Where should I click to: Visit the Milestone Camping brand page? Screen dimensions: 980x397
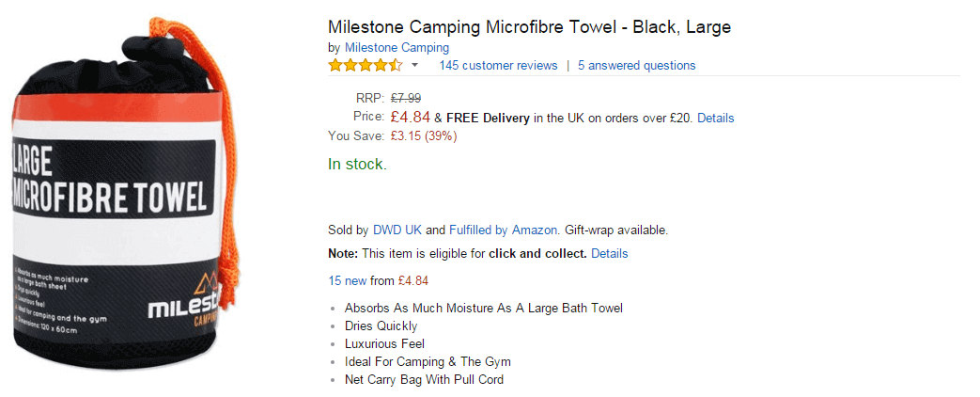pyautogui.click(x=397, y=48)
